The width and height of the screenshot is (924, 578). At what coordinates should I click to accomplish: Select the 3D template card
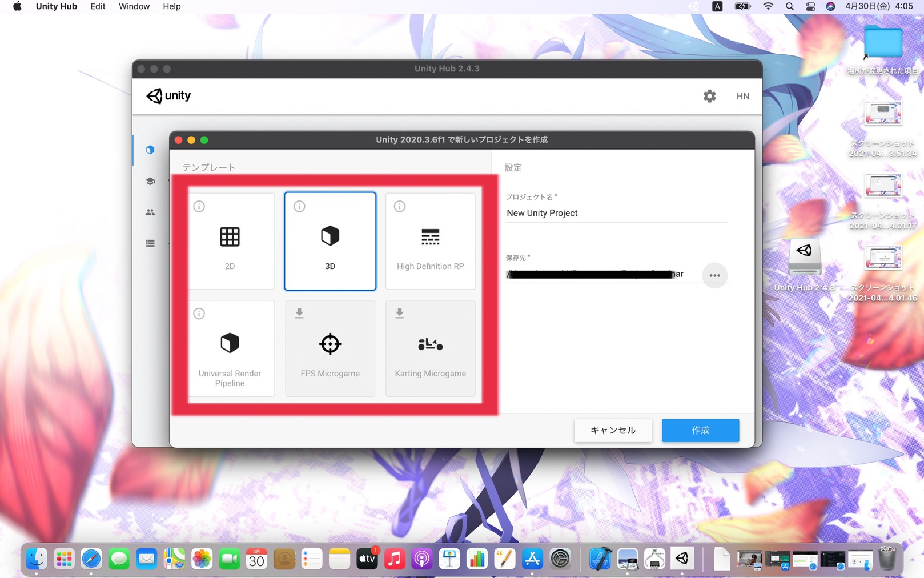click(330, 241)
